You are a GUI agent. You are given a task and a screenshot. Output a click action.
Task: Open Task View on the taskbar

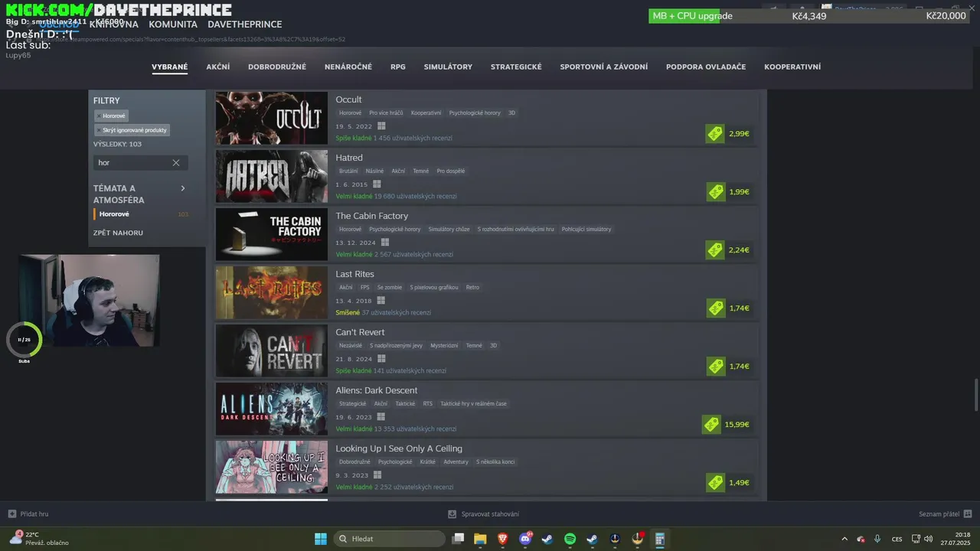point(458,539)
